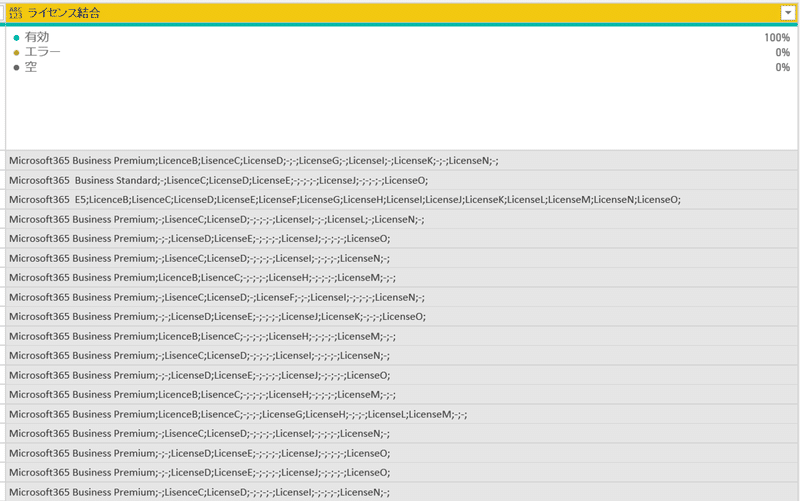Click the 0% value beside 空
Image resolution: width=800 pixels, height=501 pixels.
tap(783, 67)
